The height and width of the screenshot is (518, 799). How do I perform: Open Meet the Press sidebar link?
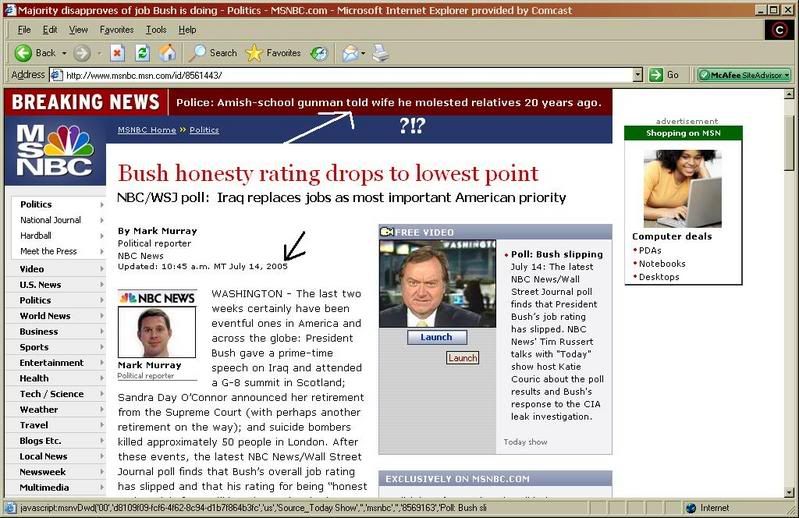pyautogui.click(x=48, y=252)
